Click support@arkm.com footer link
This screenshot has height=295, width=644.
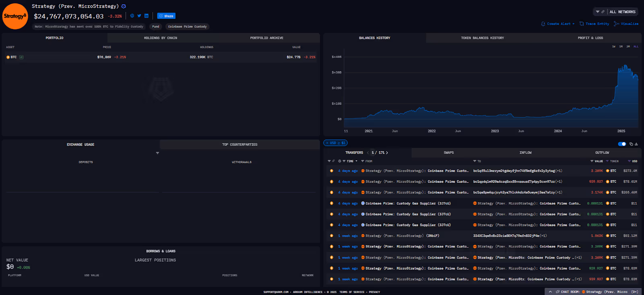coord(276,292)
